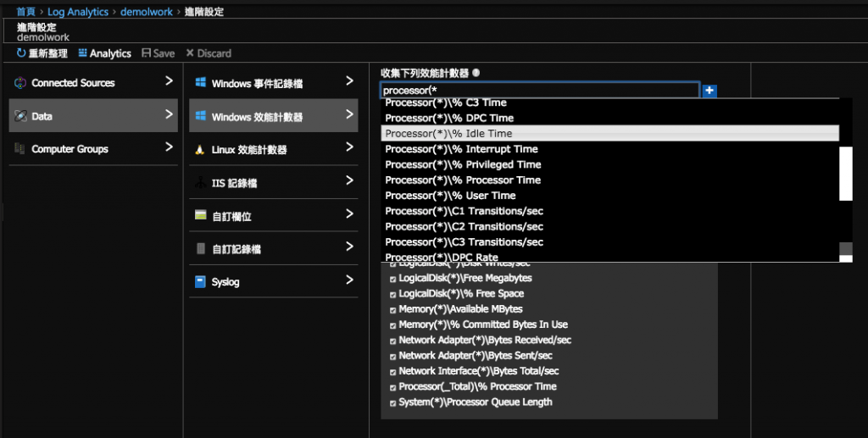Choose Processor(*)\C1 Transitions/sec suggestion
Image resolution: width=868 pixels, height=438 pixels.
click(x=610, y=211)
